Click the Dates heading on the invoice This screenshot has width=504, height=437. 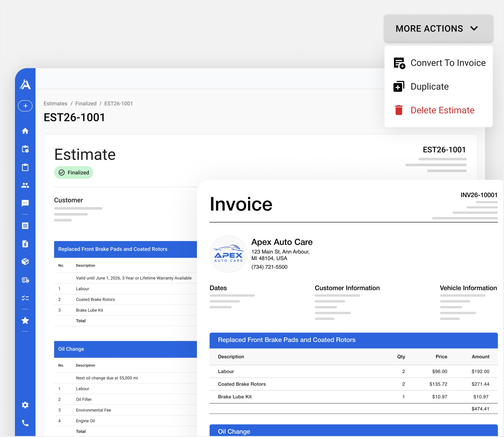pyautogui.click(x=218, y=288)
